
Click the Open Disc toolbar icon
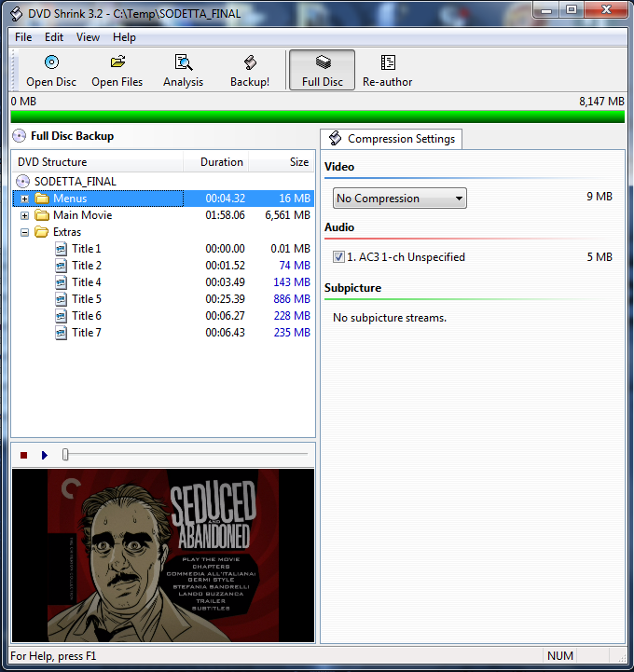51,62
